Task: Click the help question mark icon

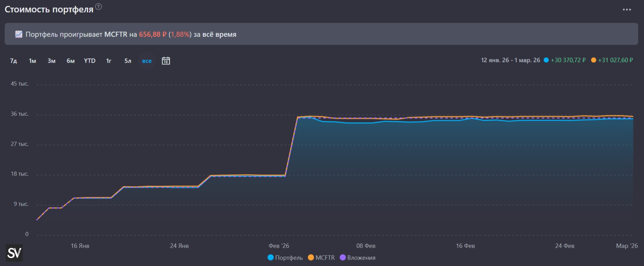Action: (x=99, y=6)
